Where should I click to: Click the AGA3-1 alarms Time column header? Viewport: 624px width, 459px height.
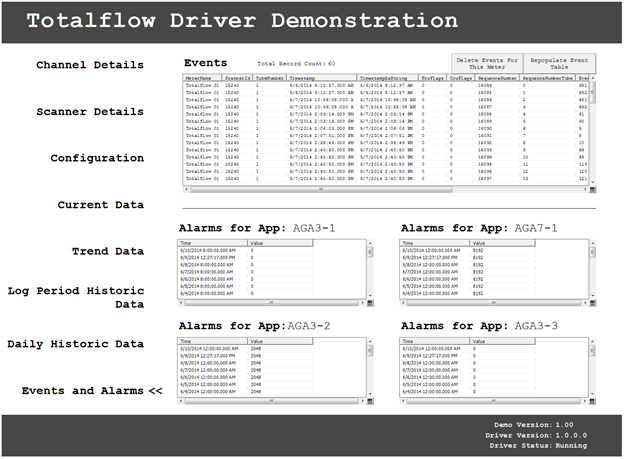[213, 243]
